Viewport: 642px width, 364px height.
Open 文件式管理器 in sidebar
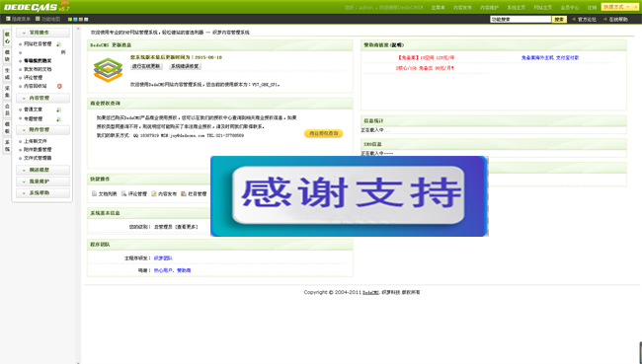pos(38,158)
